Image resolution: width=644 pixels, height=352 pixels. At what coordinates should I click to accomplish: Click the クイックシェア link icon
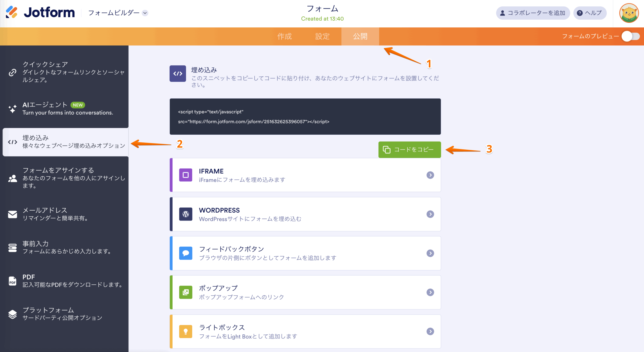(12, 72)
